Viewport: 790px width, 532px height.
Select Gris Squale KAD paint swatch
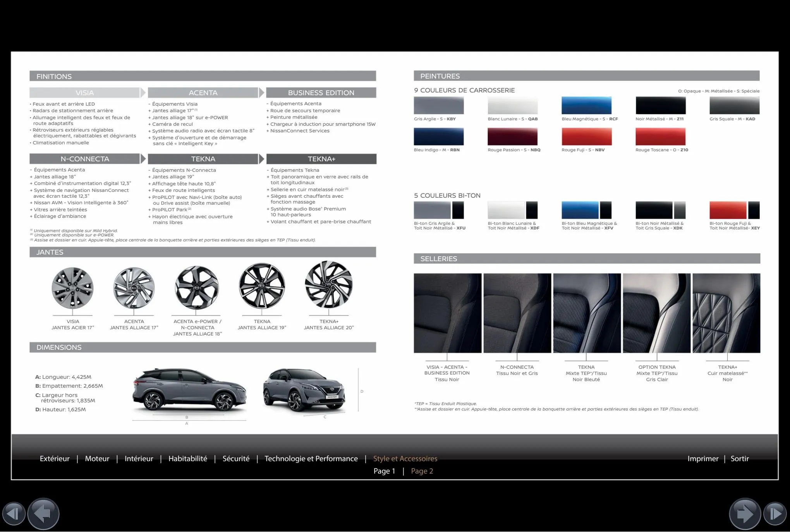(x=735, y=105)
